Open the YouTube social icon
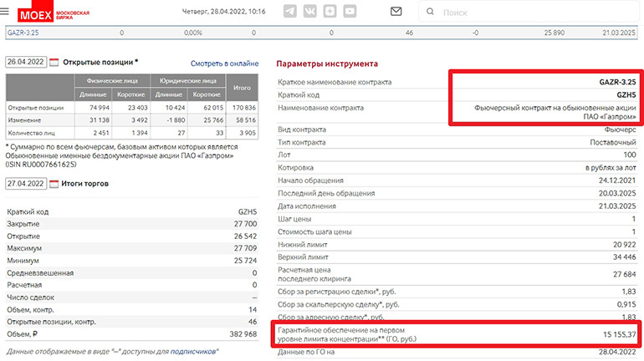The image size is (644, 361). (x=350, y=11)
